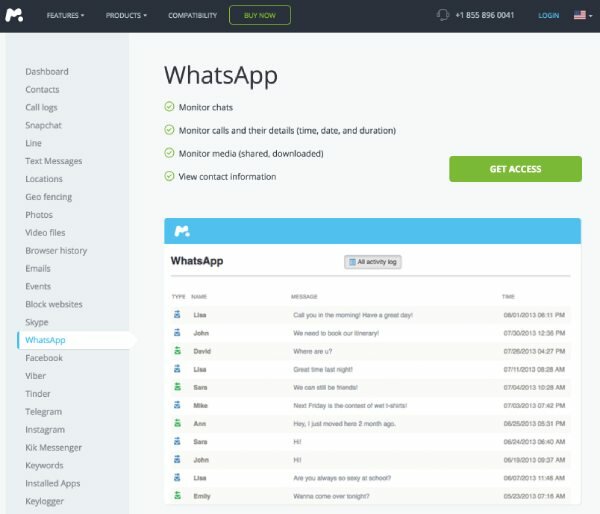Click the green type icon in Emily's row

point(177,496)
